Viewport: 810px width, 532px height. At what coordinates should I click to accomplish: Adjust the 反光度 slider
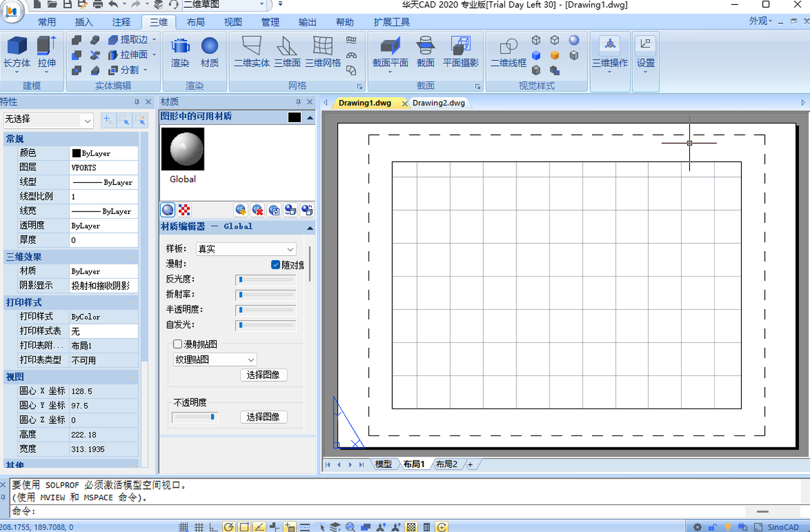(x=265, y=279)
